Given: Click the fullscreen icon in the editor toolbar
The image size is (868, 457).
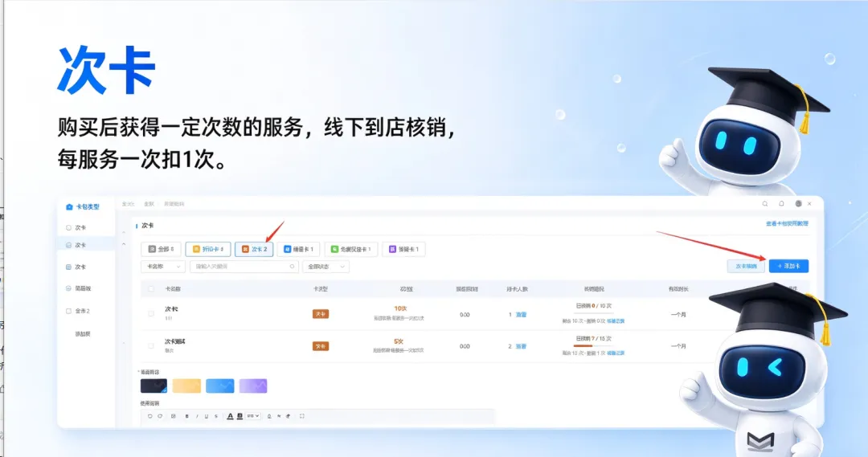Looking at the screenshot, I should tap(301, 416).
